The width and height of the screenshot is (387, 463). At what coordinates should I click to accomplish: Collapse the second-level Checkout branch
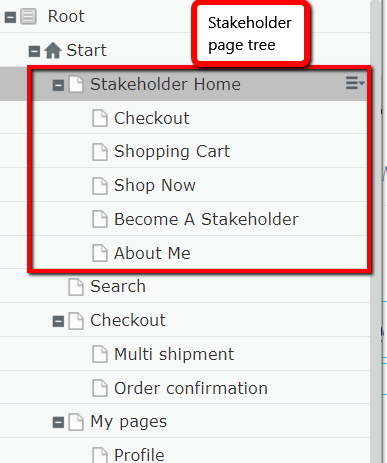[x=58, y=321]
